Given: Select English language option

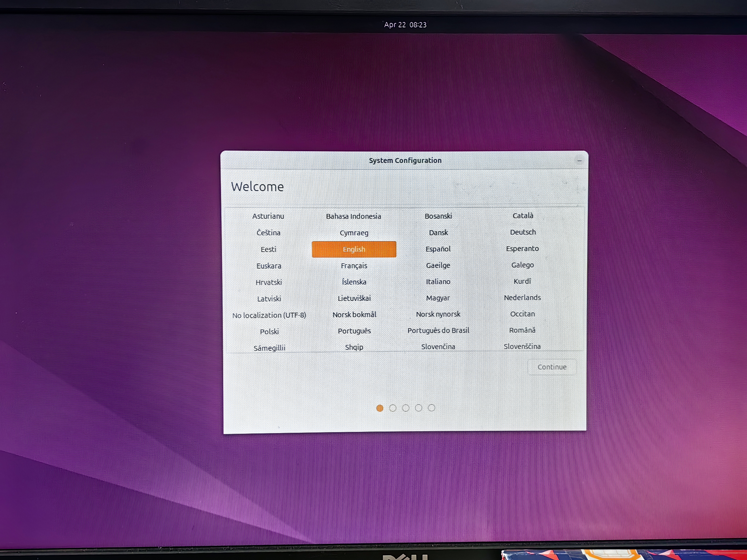Looking at the screenshot, I should 354,249.
